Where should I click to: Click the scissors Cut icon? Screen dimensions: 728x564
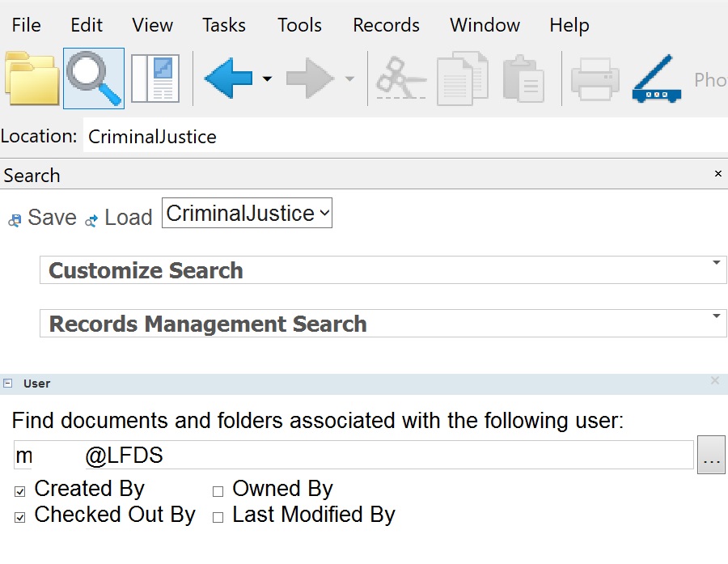tap(400, 78)
